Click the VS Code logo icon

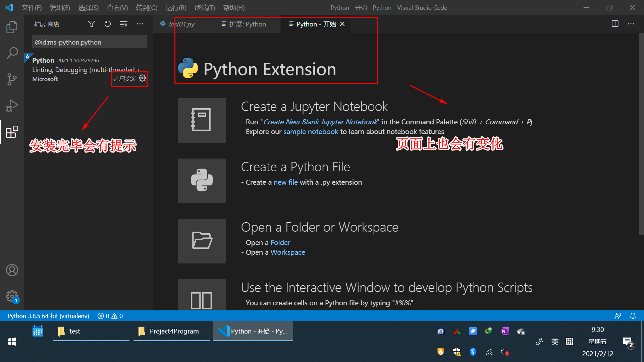[x=9, y=7]
